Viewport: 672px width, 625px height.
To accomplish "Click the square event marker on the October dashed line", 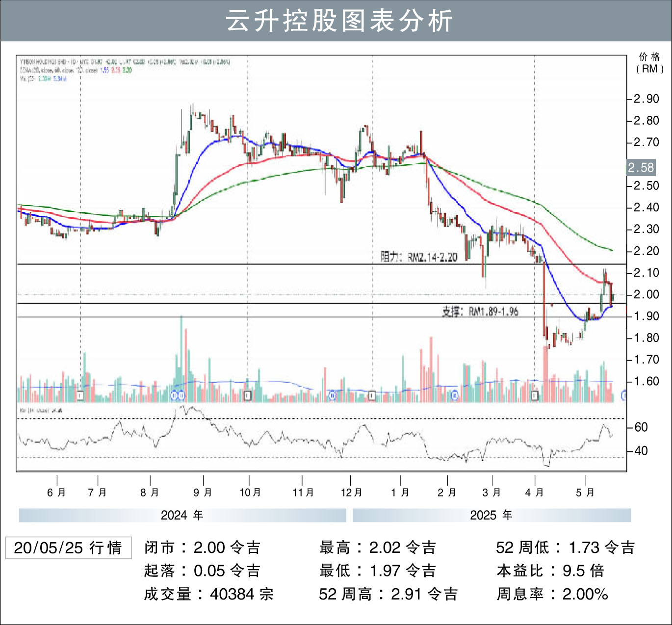I will 248,395.
